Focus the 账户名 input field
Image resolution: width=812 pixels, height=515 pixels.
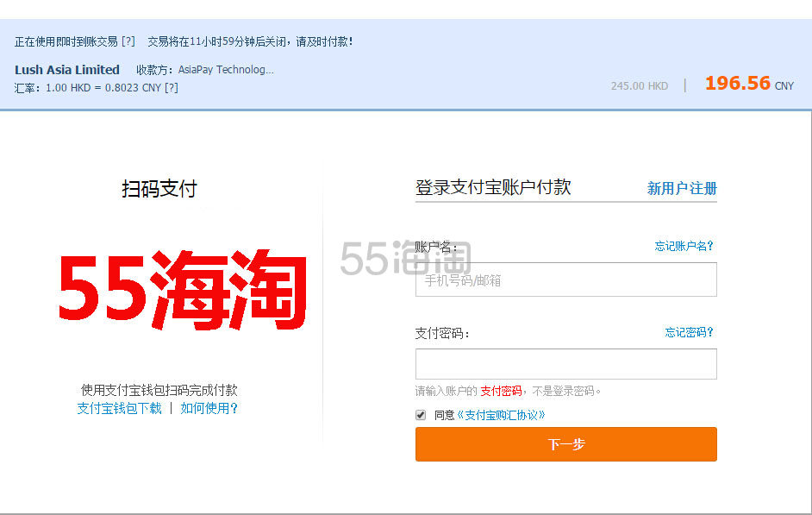pyautogui.click(x=566, y=279)
